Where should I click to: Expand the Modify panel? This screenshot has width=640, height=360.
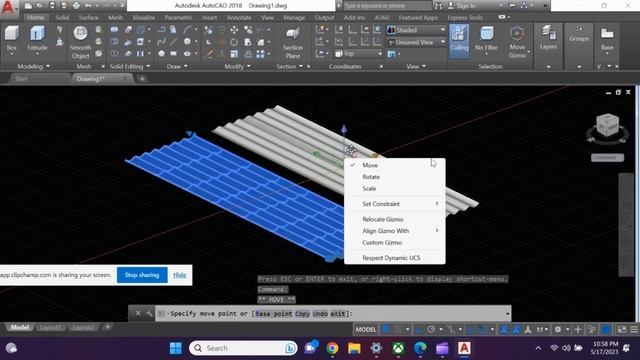coord(237,66)
